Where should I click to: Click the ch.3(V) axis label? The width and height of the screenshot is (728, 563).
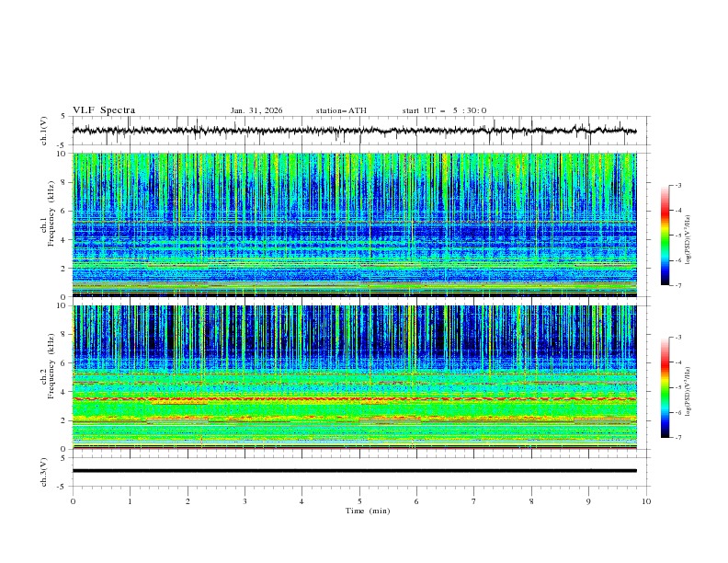[44, 471]
